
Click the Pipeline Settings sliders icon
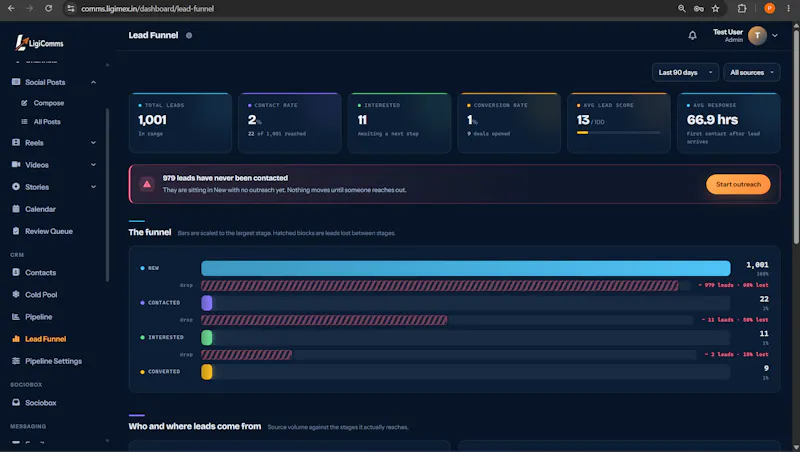coord(16,361)
